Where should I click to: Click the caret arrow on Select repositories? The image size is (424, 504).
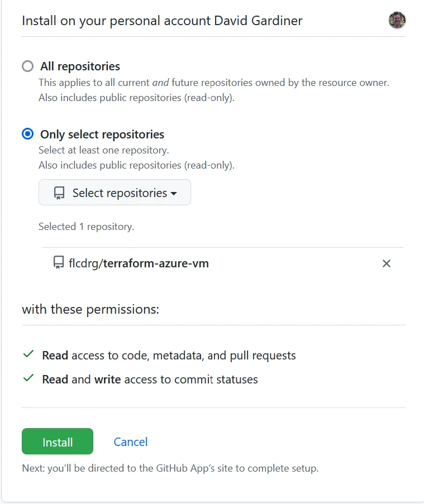[x=174, y=193]
